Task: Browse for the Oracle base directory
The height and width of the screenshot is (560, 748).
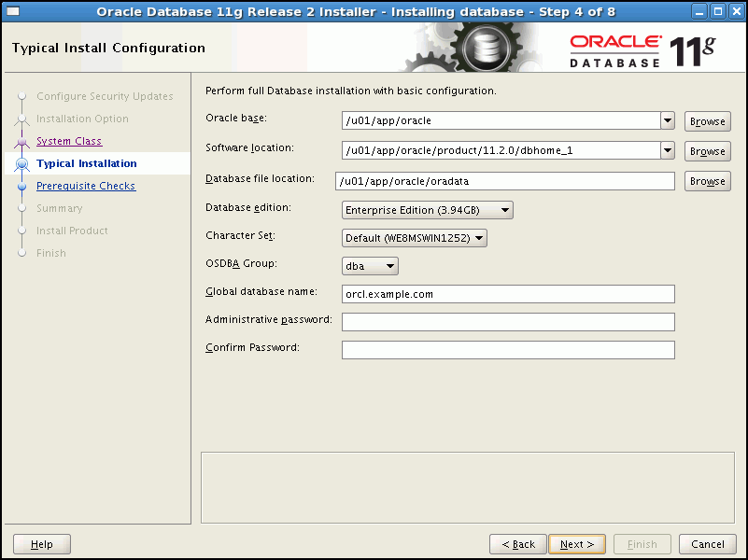Action: coord(707,121)
